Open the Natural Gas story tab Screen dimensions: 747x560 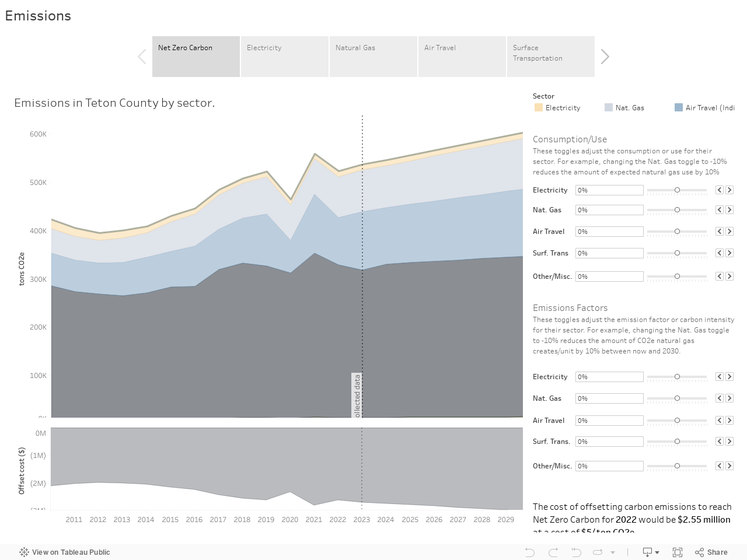tap(373, 57)
